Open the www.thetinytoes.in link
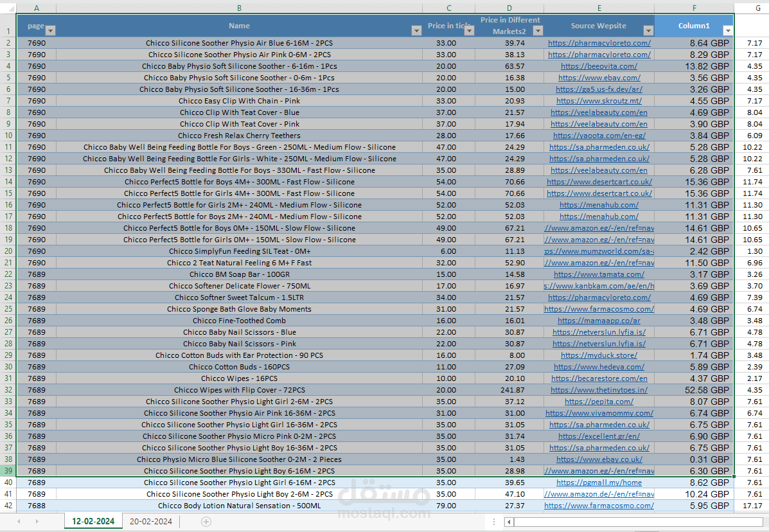This screenshot has width=769, height=532. coord(599,390)
